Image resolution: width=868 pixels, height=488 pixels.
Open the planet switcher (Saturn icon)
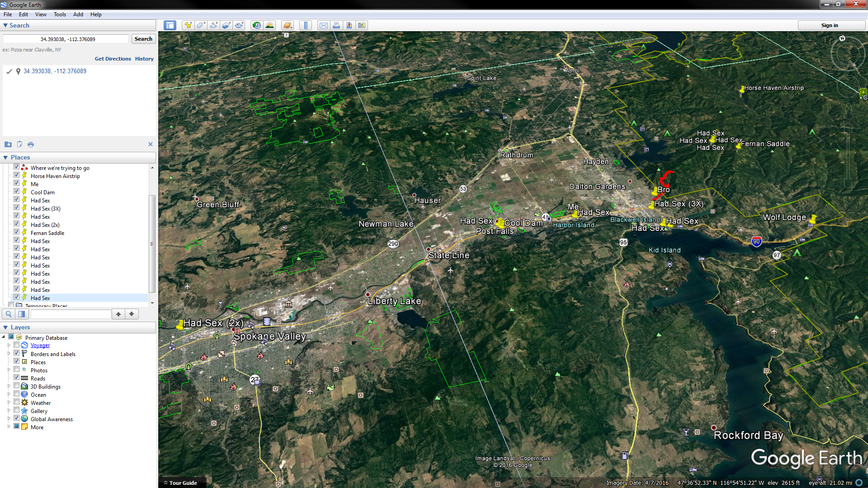(287, 25)
